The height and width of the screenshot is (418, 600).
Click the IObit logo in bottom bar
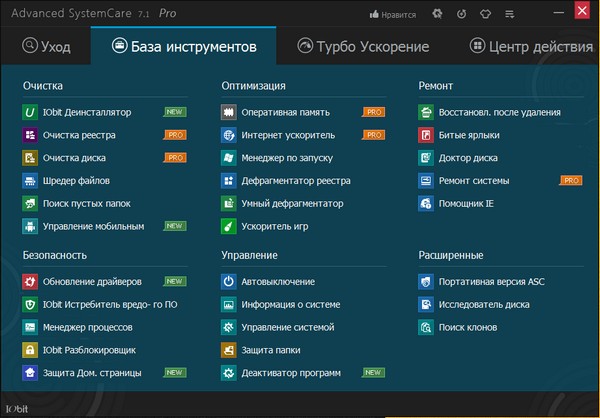click(17, 410)
